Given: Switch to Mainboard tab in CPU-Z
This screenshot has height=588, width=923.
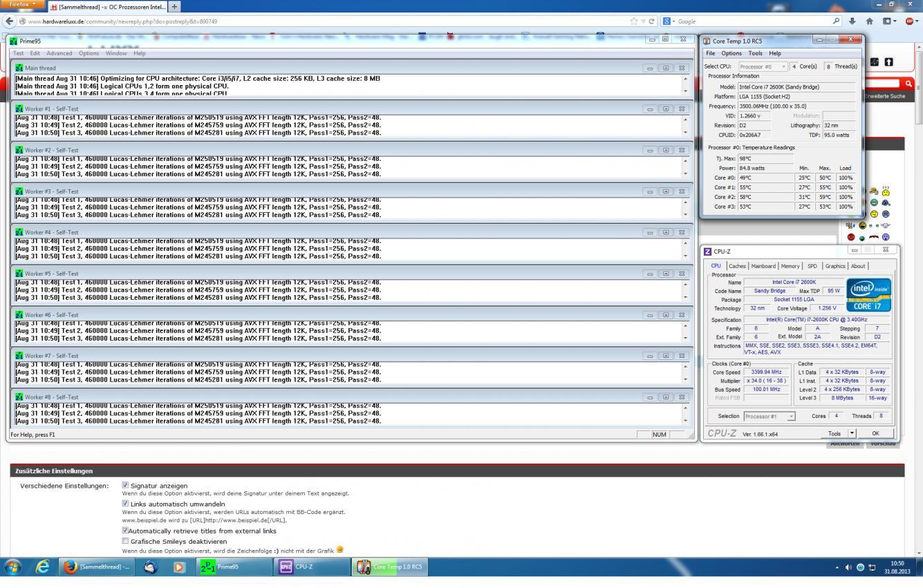Looking at the screenshot, I should tap(764, 266).
